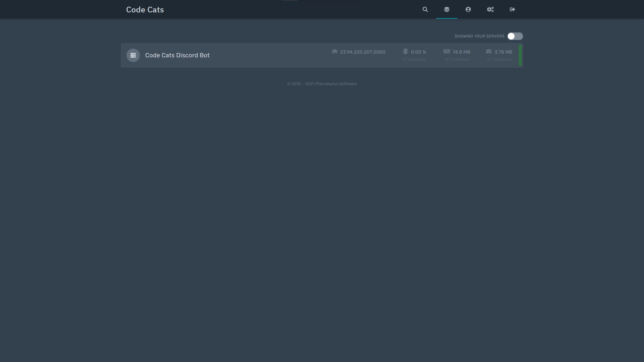The width and height of the screenshot is (644, 362).
Task: Open the Pterodactyl Software footer link
Action: 336,84
